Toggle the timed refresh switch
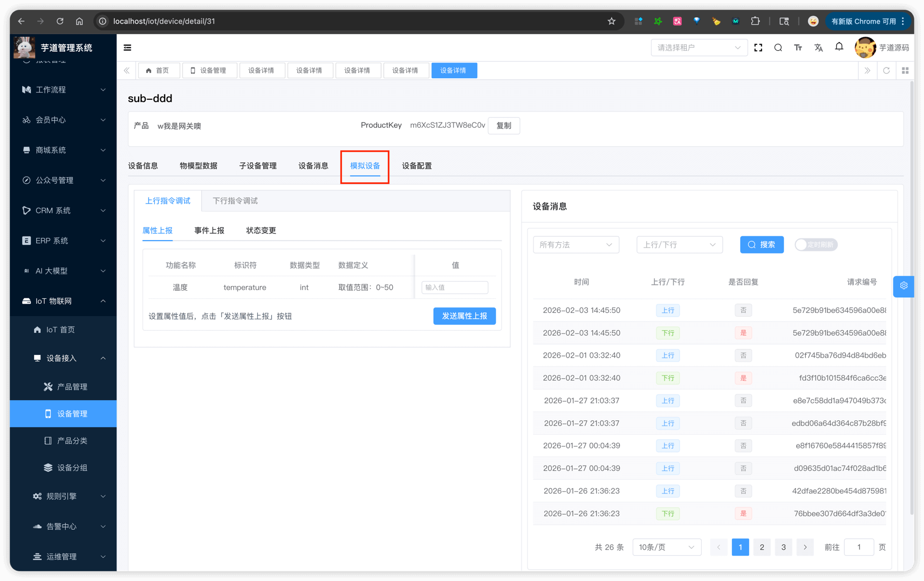 click(x=816, y=245)
